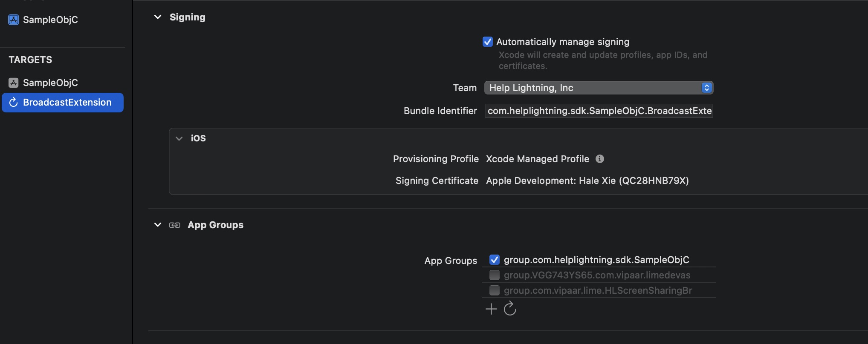Click the App Groups link capability icon

point(175,225)
